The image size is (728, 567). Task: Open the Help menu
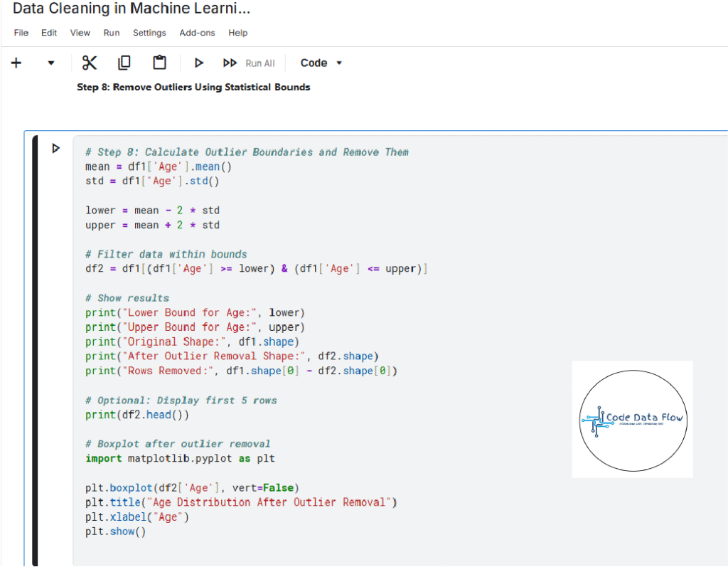238,33
